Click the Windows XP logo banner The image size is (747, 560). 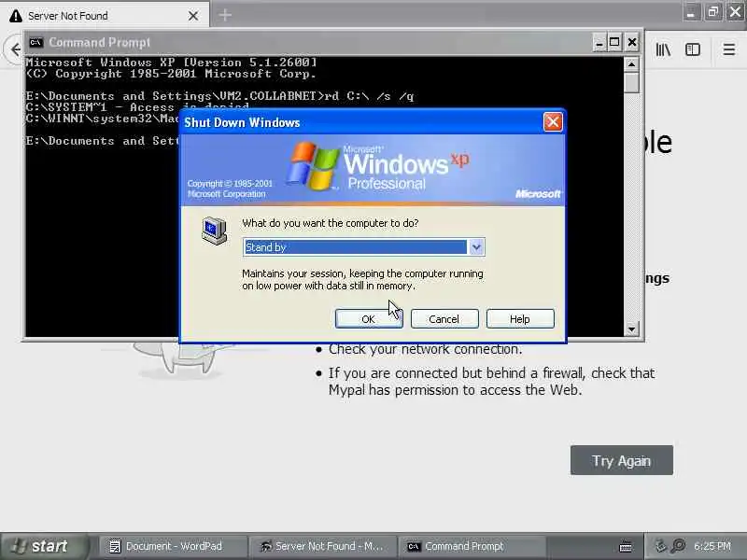(373, 170)
